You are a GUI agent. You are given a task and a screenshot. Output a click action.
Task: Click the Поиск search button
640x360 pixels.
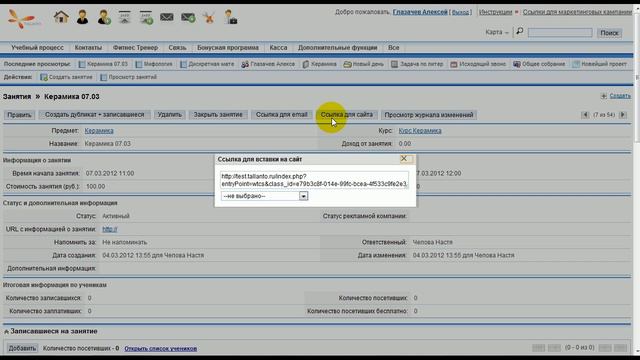pyautogui.click(x=609, y=33)
